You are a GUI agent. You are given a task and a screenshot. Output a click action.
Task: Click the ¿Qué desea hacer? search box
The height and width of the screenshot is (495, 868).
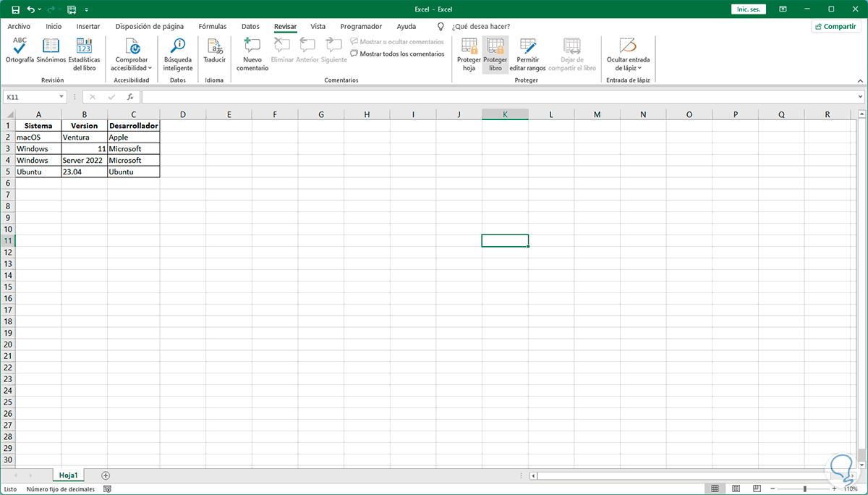tap(481, 26)
